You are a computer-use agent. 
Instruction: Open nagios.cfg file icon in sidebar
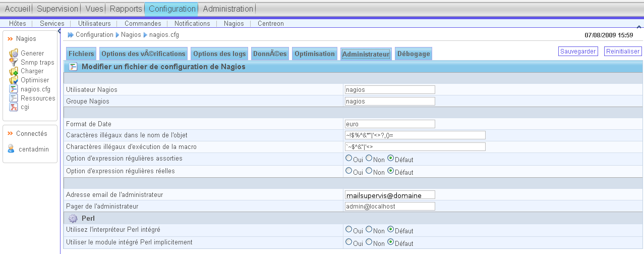[14, 89]
